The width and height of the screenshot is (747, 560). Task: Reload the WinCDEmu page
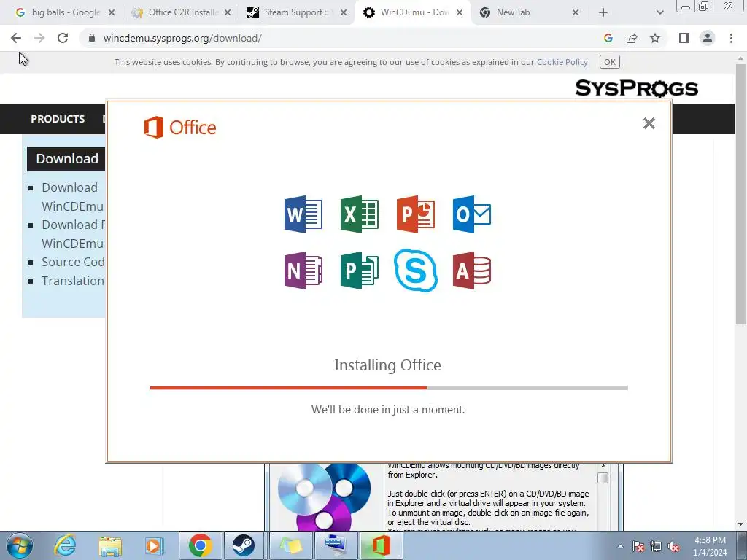tap(63, 38)
